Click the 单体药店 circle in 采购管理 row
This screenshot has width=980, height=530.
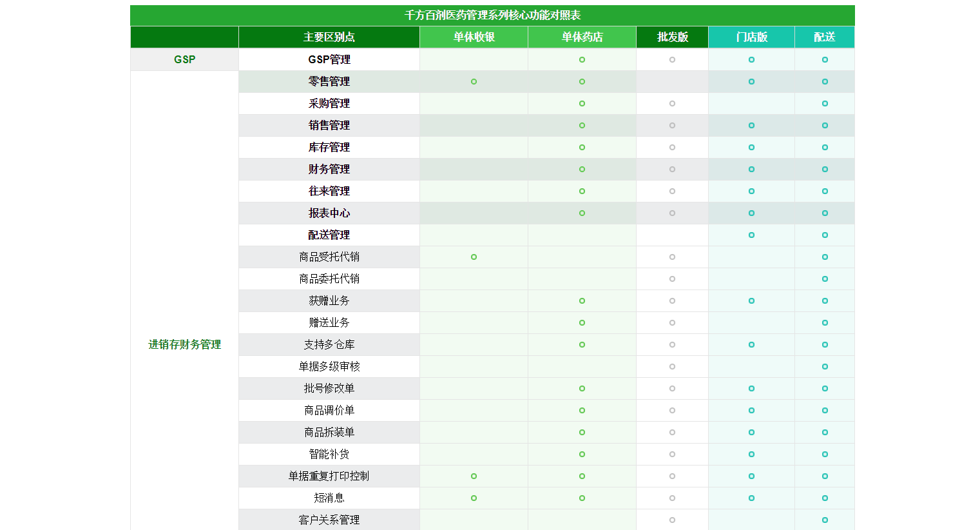click(582, 103)
